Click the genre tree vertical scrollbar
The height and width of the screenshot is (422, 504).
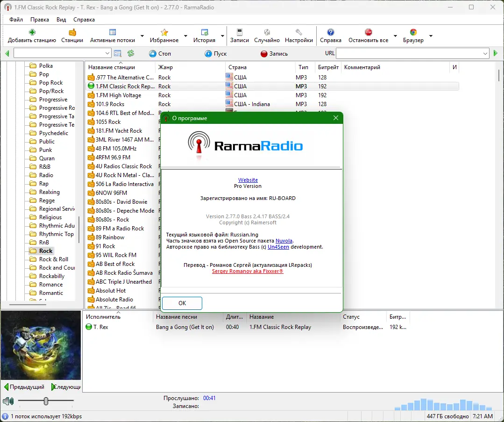(79, 229)
